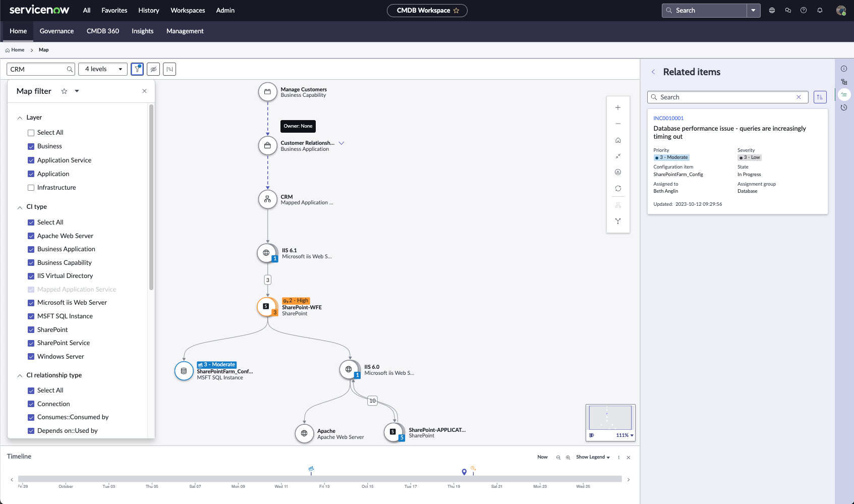Click the SharePoint-WFE node icon
The width and height of the screenshot is (854, 504).
[x=266, y=306]
